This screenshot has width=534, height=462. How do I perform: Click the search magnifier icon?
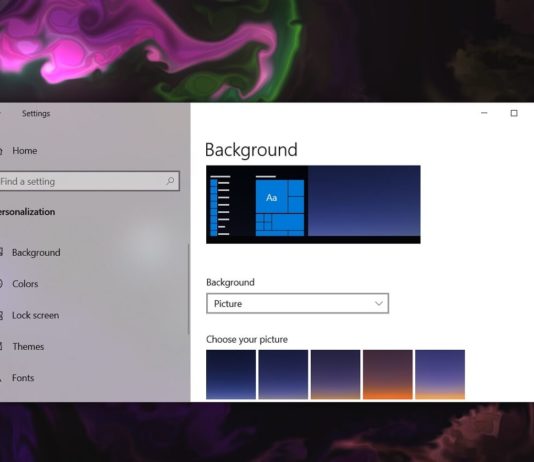pyautogui.click(x=170, y=181)
